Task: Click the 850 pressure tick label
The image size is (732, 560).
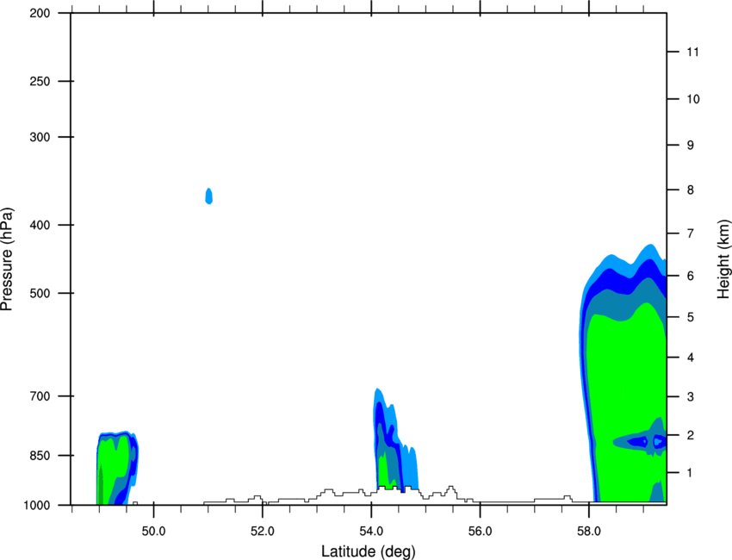Action: [40, 455]
